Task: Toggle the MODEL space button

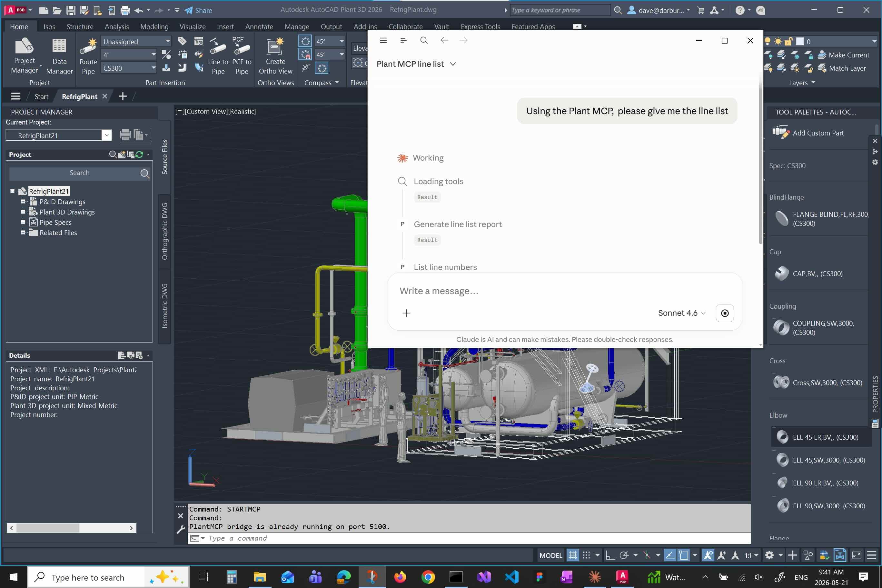Action: point(550,555)
